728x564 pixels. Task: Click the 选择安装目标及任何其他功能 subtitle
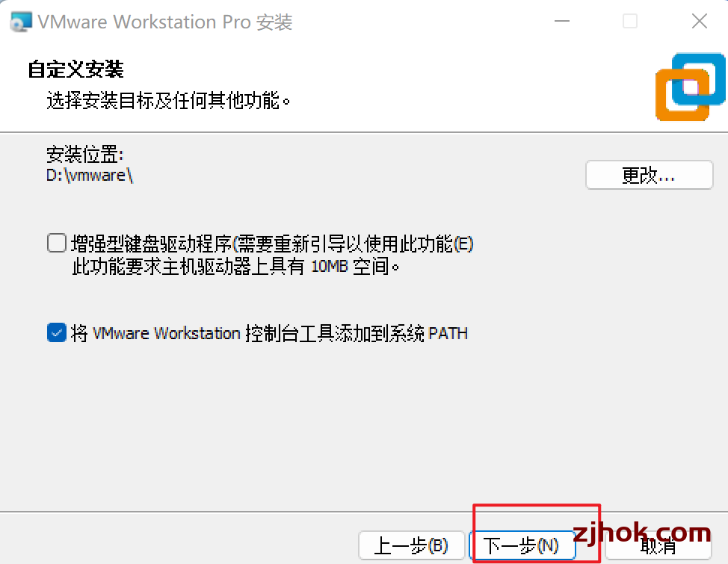click(x=168, y=100)
